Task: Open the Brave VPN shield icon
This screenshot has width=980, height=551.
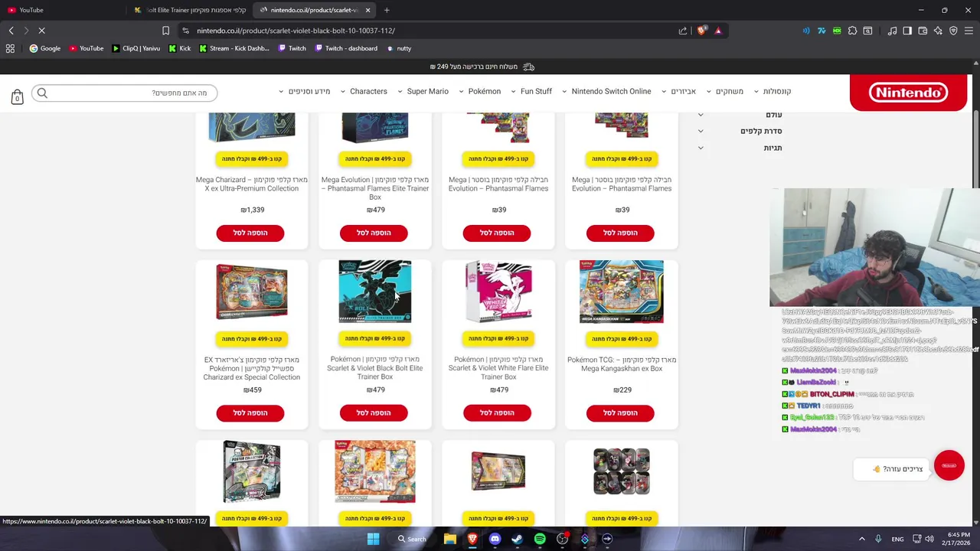Action: pyautogui.click(x=953, y=31)
